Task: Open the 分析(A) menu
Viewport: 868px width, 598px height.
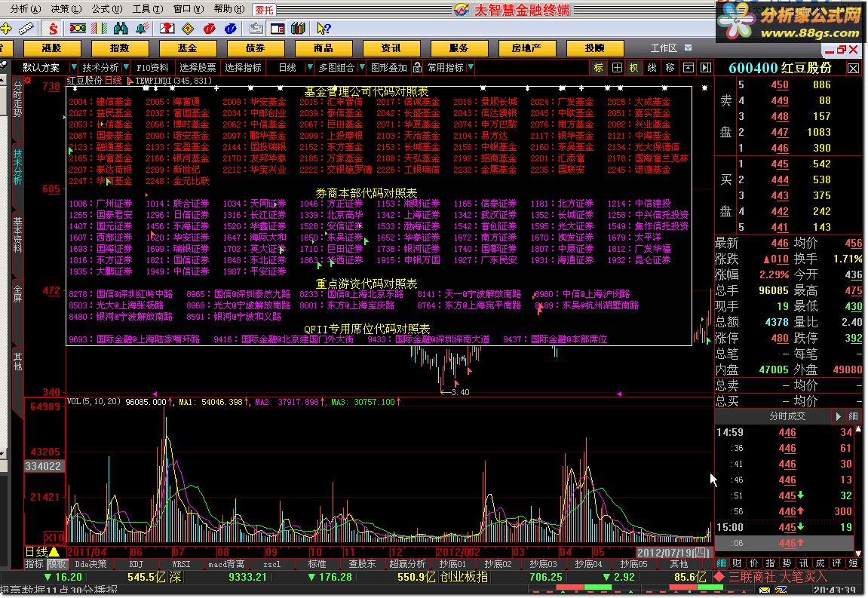Action: click(26, 9)
